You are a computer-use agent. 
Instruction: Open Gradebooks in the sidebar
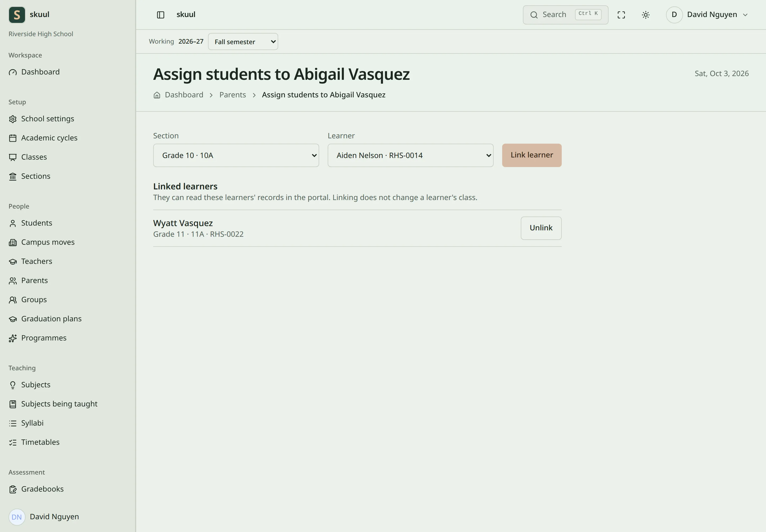(x=68, y=489)
